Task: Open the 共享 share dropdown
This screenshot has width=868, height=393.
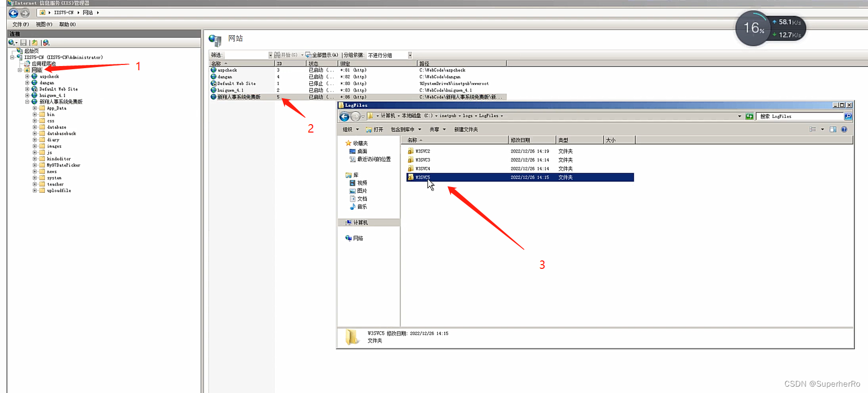Action: point(438,129)
